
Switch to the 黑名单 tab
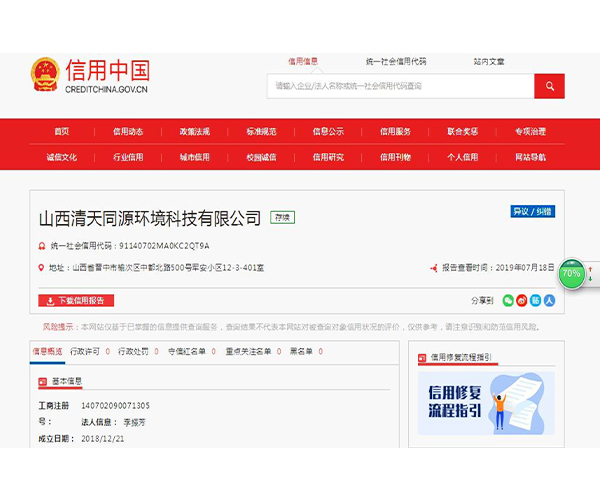301,351
